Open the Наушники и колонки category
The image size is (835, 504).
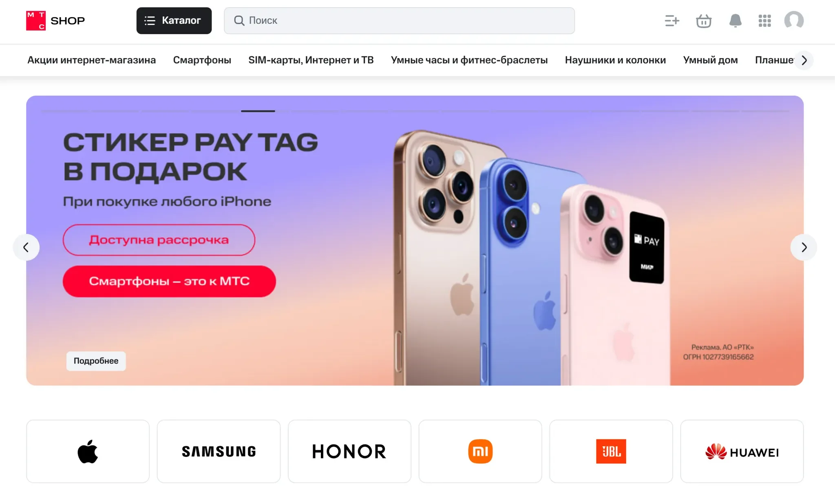click(x=615, y=60)
